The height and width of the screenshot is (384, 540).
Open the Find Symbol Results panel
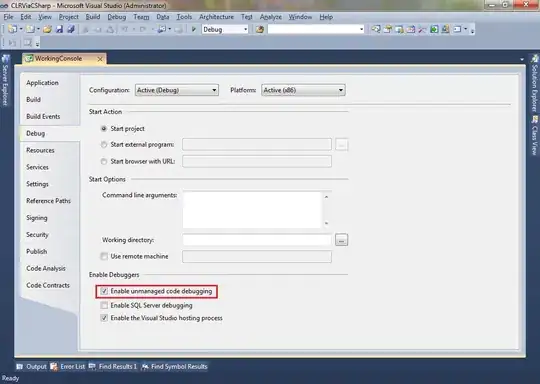coord(175,366)
